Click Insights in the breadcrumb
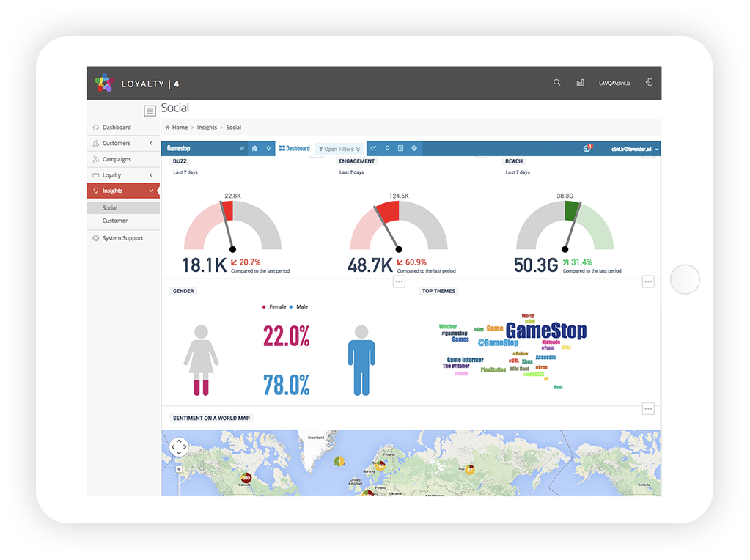 click(207, 128)
